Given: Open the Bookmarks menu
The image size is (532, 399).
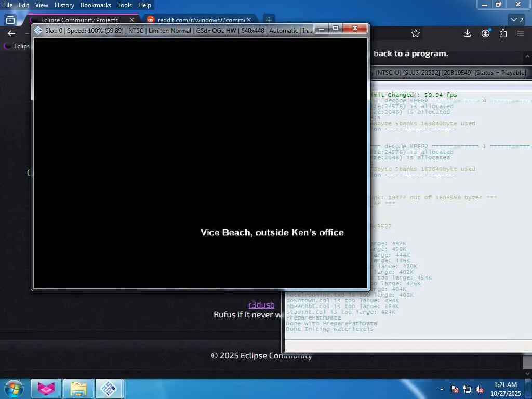Looking at the screenshot, I should click(96, 5).
